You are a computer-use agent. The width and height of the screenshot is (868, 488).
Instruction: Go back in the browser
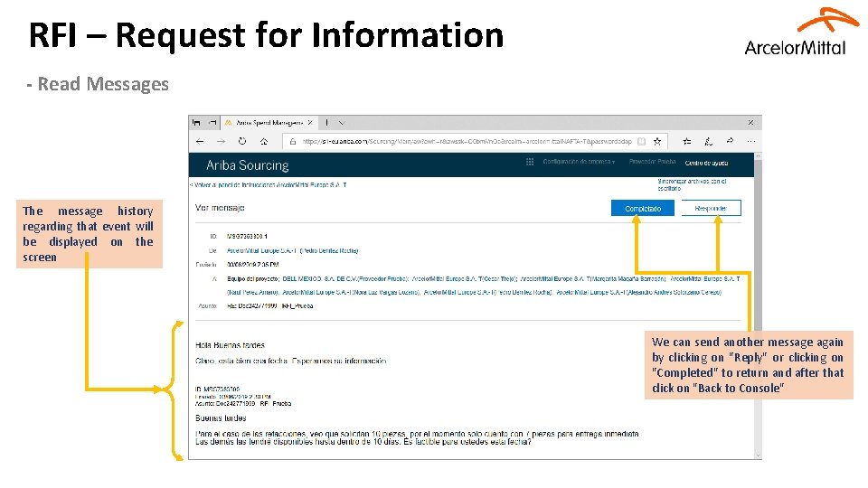pos(200,142)
